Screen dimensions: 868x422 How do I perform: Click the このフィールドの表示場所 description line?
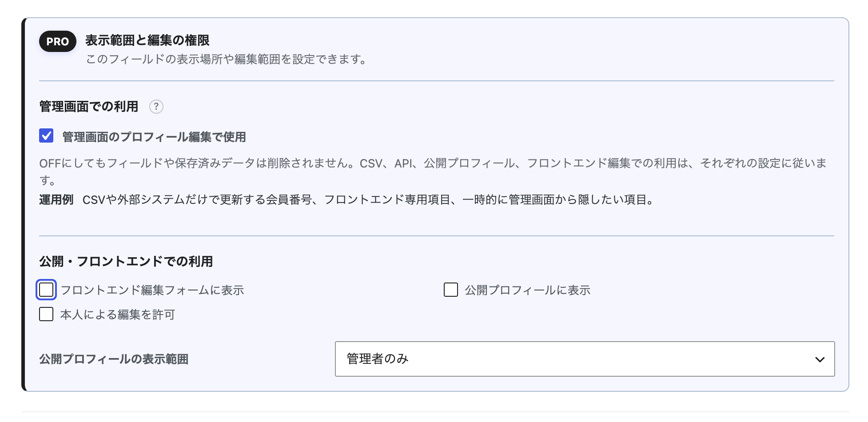[x=227, y=59]
